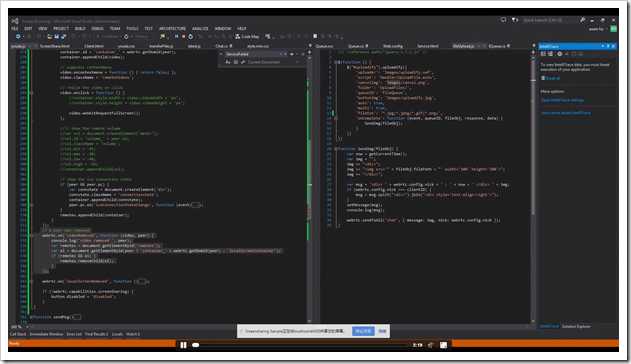Toggle fullscreen in the video player

click(x=443, y=345)
